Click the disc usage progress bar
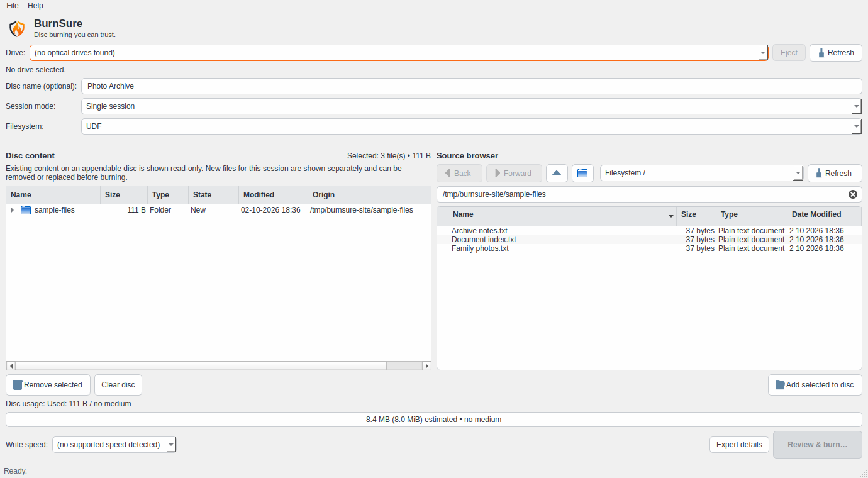The width and height of the screenshot is (868, 478). pyautogui.click(x=433, y=420)
